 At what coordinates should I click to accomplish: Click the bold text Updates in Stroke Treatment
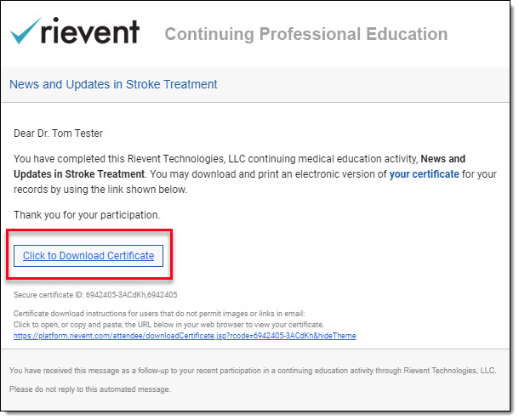(79, 174)
